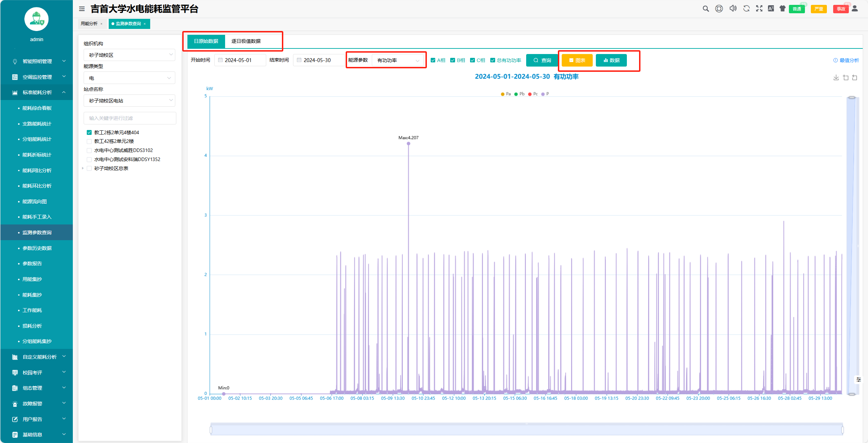Check the 教工42栋2单元2楼 checkbox
This screenshot has height=443, width=868.
[x=89, y=142]
